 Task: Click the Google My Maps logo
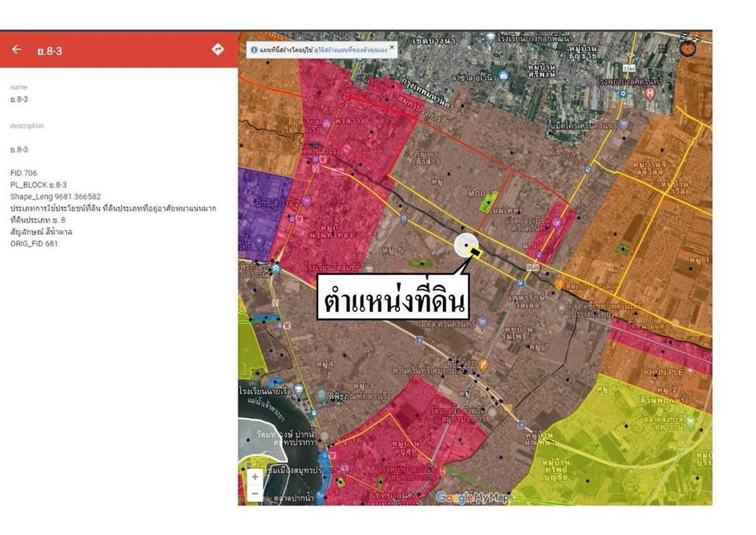point(475,498)
